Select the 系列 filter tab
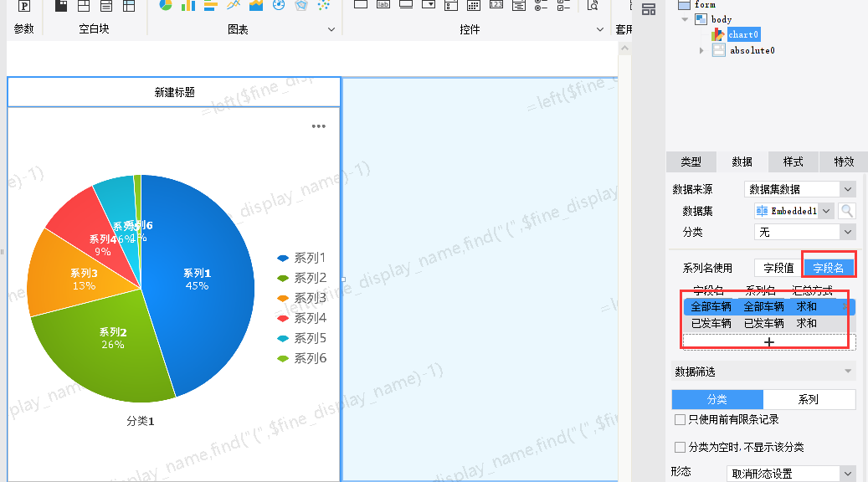868x482 pixels. 809,399
